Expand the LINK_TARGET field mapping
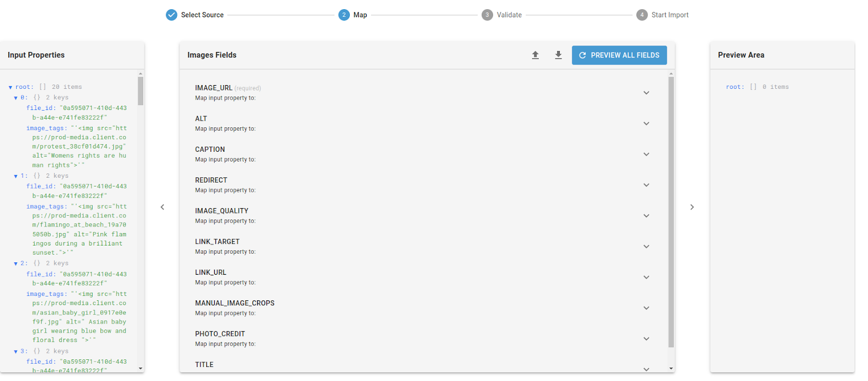This screenshot has width=868, height=381. pyautogui.click(x=646, y=247)
